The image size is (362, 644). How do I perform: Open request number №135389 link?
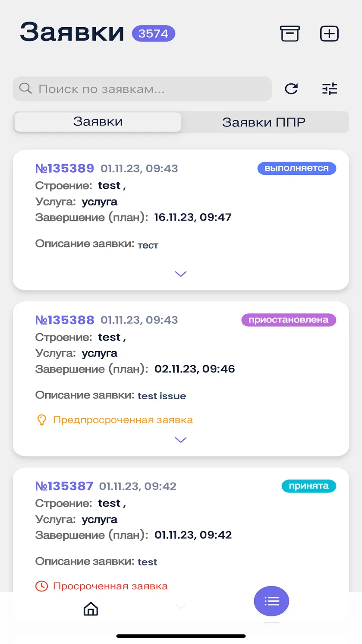(x=65, y=168)
